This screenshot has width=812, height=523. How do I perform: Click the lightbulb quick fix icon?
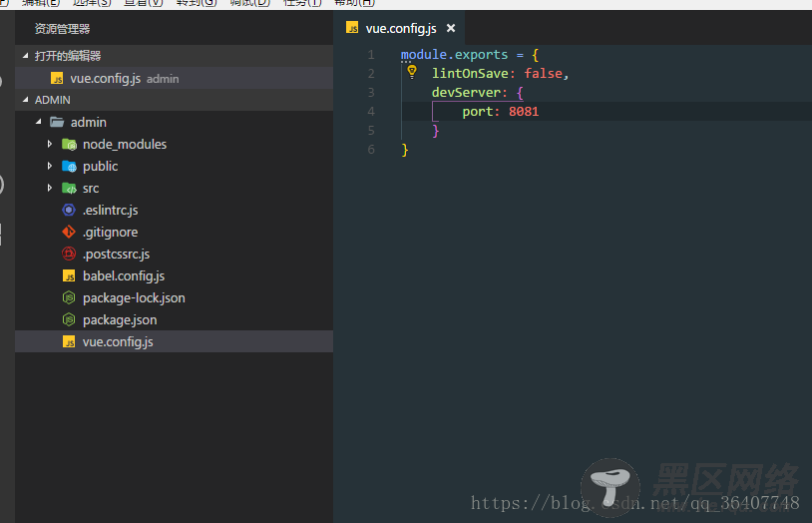coord(412,72)
